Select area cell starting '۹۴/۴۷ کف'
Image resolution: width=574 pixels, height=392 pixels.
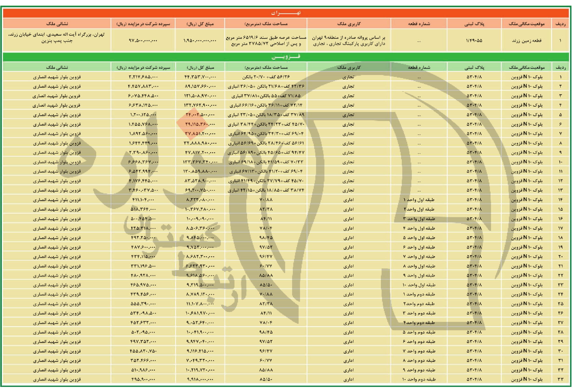pyautogui.click(x=266, y=153)
